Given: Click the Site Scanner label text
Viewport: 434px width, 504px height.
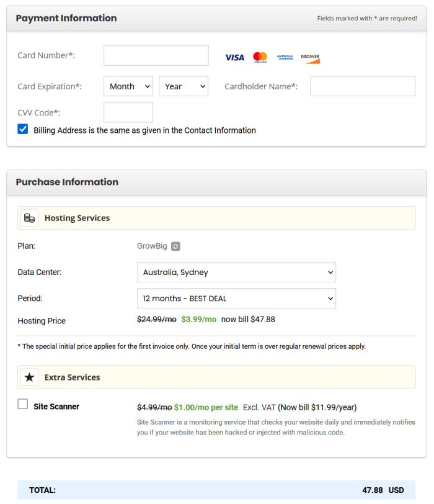Looking at the screenshot, I should [x=56, y=407].
